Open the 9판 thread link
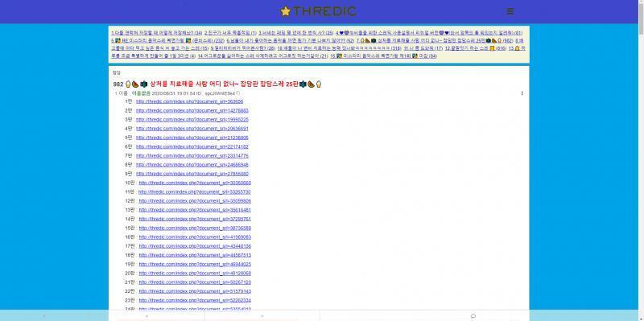Image resolution: width=644 pixels, height=321 pixels. point(192,174)
